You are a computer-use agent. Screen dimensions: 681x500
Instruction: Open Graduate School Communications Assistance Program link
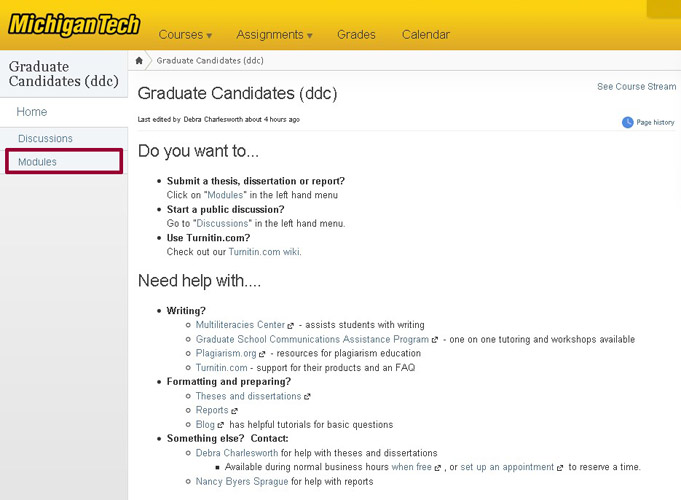point(312,339)
